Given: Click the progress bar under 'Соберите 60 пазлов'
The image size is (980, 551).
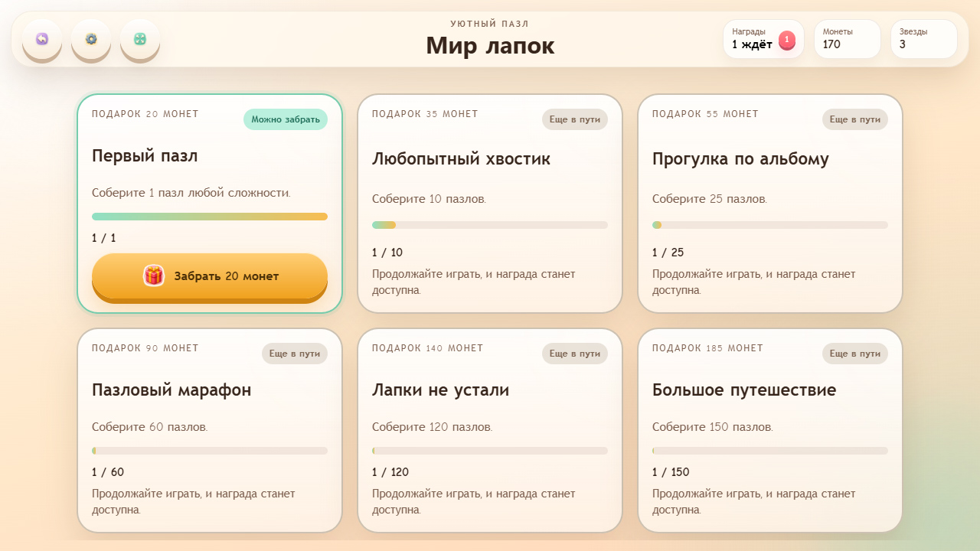Looking at the screenshot, I should (x=210, y=451).
